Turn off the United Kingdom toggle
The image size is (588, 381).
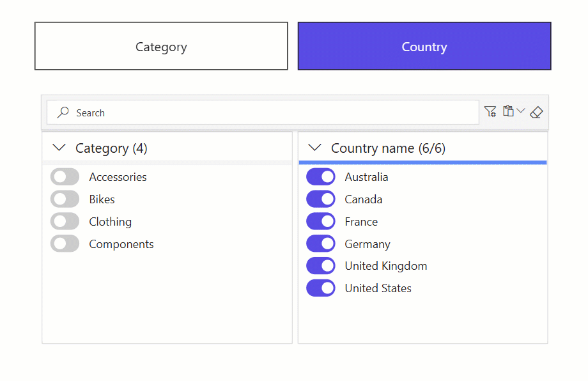(x=321, y=266)
